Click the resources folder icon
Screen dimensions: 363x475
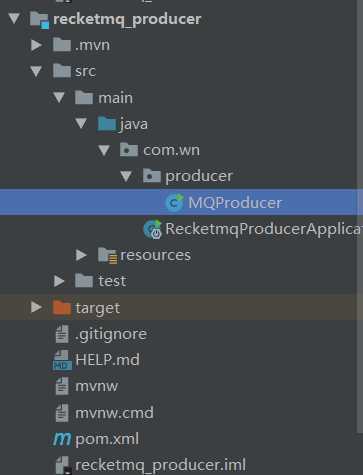click(107, 255)
